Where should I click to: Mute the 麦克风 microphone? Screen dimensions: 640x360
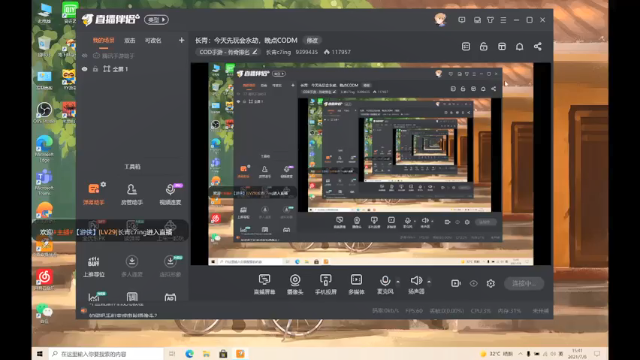[385, 284]
